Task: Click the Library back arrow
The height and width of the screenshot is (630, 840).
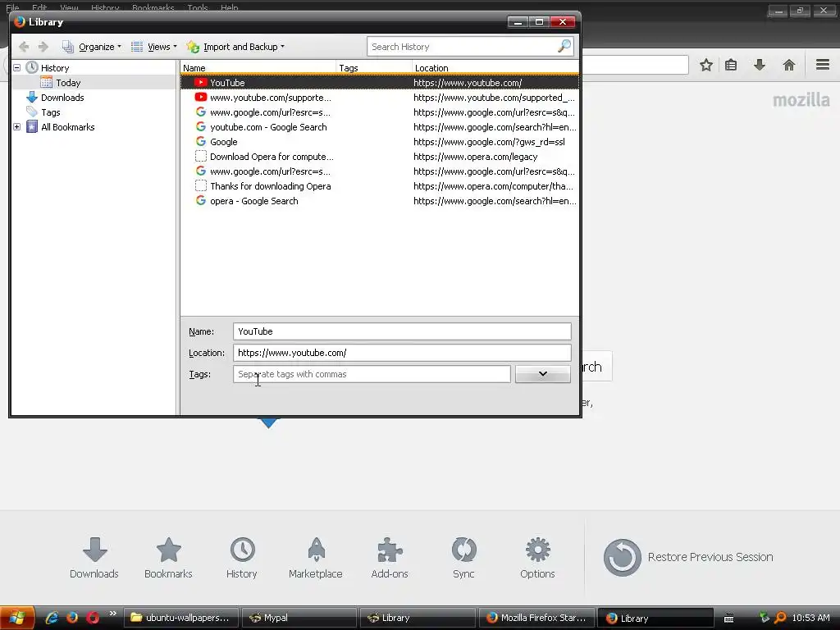Action: 24,47
